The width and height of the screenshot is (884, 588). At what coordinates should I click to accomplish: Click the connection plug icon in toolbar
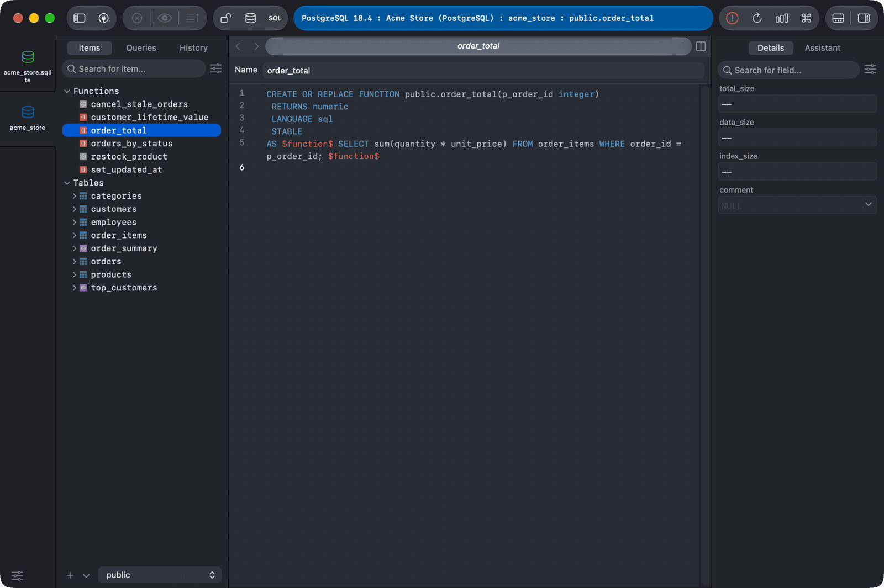pyautogui.click(x=103, y=18)
